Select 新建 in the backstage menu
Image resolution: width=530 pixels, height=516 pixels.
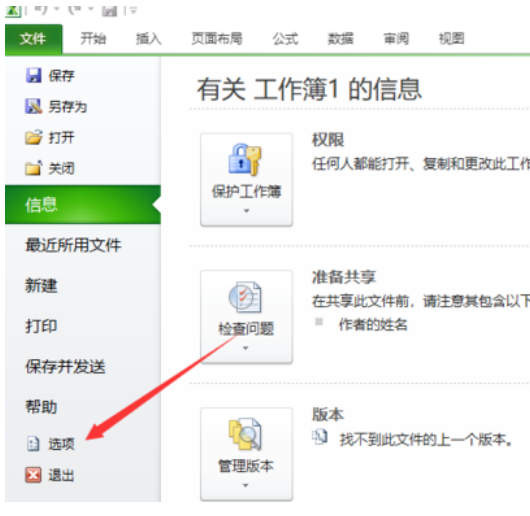click(41, 286)
